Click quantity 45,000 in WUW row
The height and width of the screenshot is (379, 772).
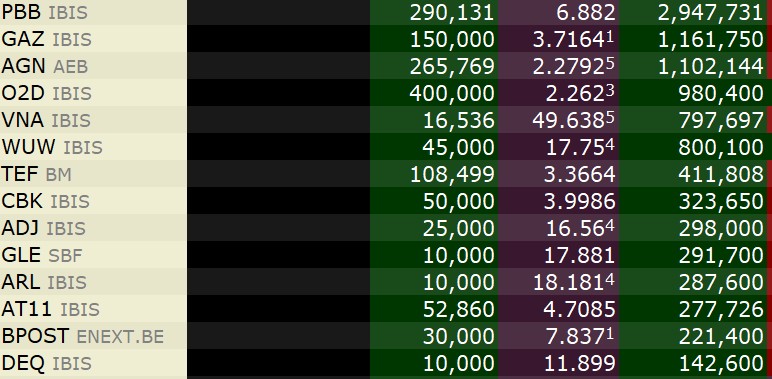458,148
